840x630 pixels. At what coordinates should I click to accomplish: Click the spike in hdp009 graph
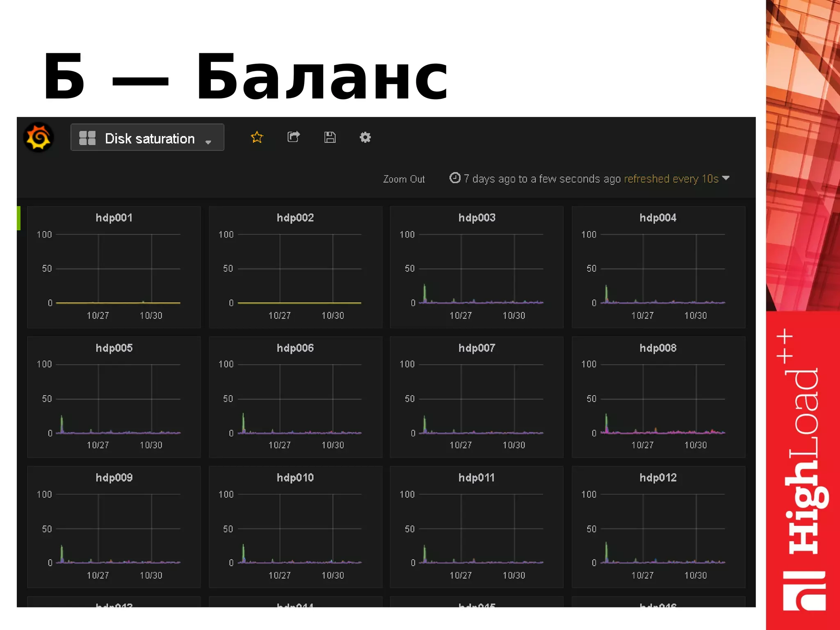(x=62, y=554)
